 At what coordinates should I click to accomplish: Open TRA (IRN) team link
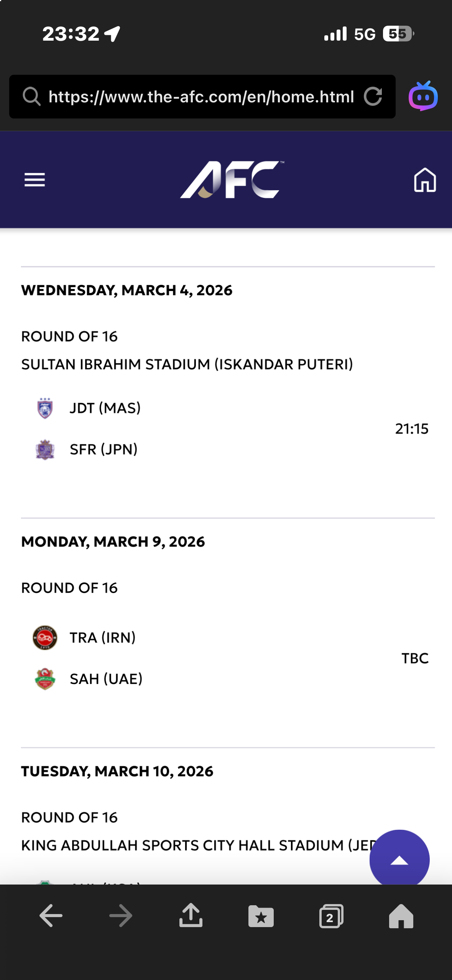pos(102,638)
